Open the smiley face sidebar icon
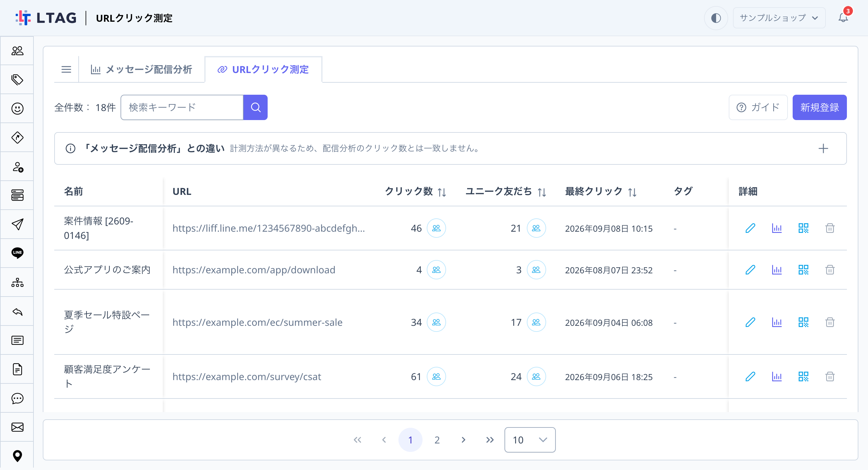 point(17,109)
